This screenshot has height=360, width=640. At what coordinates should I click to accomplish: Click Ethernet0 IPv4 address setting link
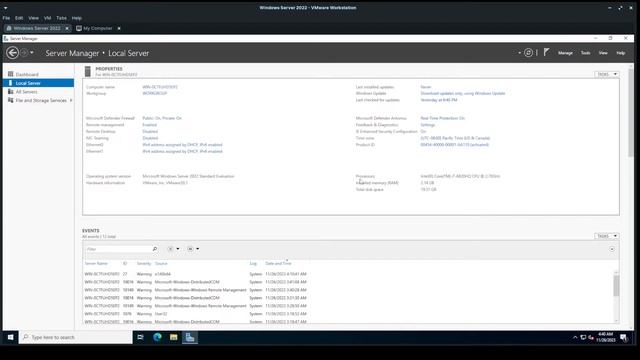click(x=182, y=144)
